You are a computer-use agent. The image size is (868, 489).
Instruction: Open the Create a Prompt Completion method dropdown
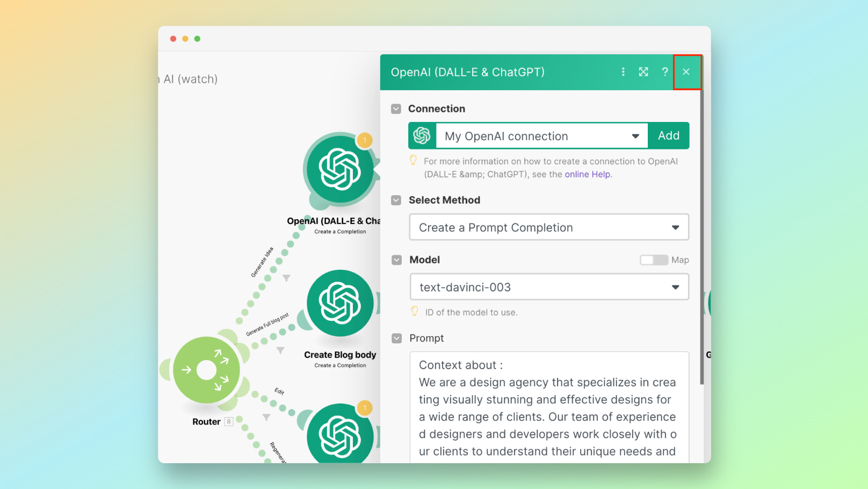pyautogui.click(x=549, y=227)
